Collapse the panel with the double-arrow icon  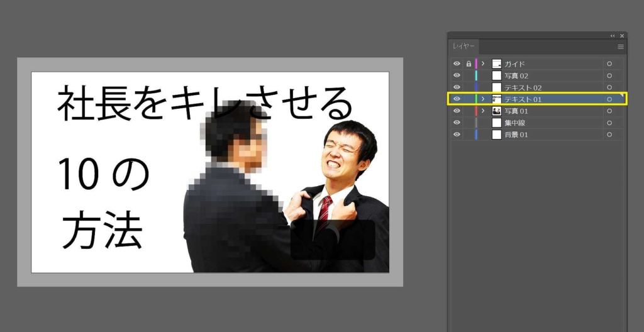click(x=613, y=36)
